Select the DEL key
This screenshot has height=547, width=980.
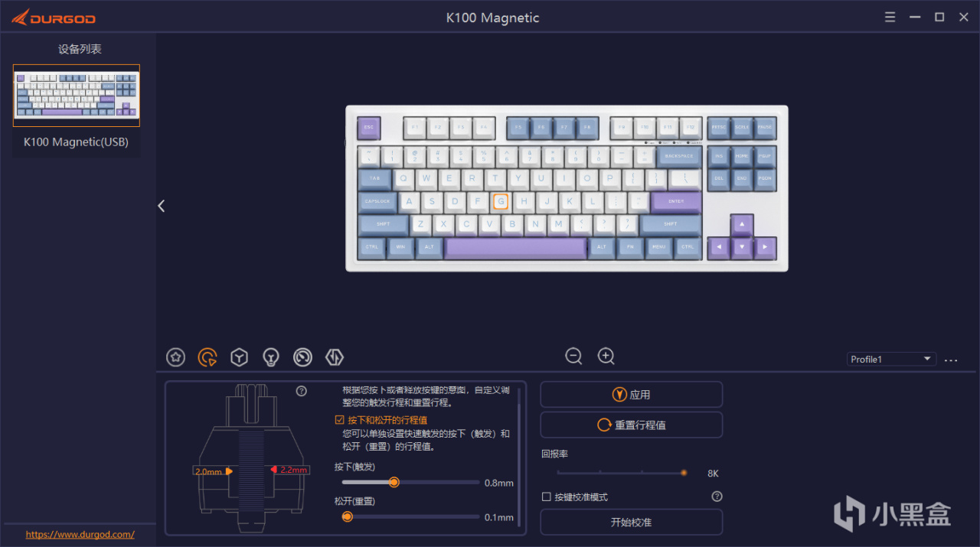coord(719,179)
